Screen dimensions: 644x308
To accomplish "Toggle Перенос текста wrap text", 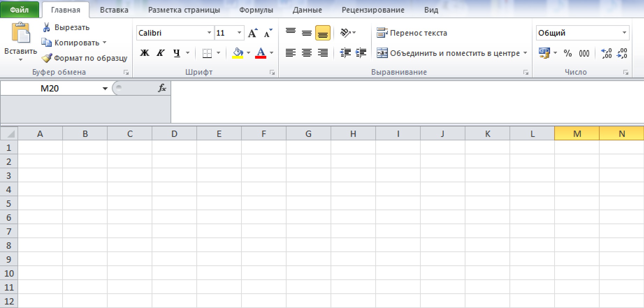I will coord(412,33).
